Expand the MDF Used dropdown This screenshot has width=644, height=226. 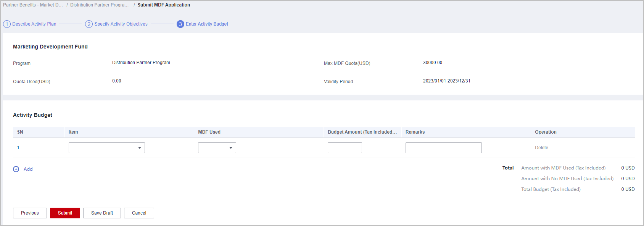217,148
